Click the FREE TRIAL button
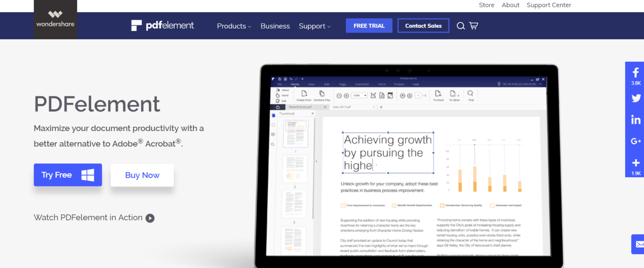 pyautogui.click(x=369, y=26)
